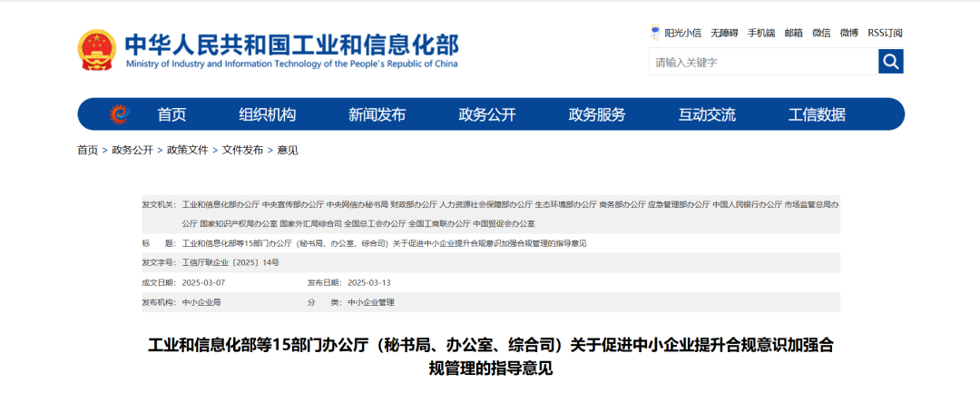Click the 无障碍 accessibility link
The width and height of the screenshot is (980, 393).
(x=724, y=33)
